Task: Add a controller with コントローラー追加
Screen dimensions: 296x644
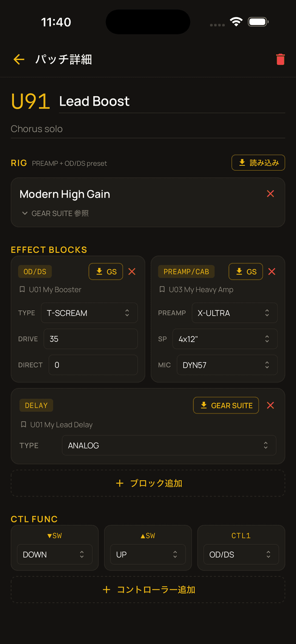Action: [148, 590]
